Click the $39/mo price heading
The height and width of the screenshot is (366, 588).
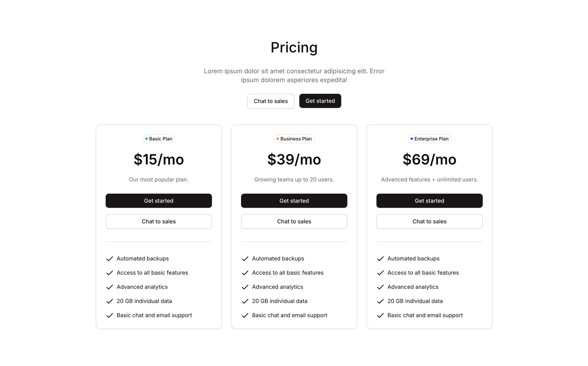pos(294,160)
